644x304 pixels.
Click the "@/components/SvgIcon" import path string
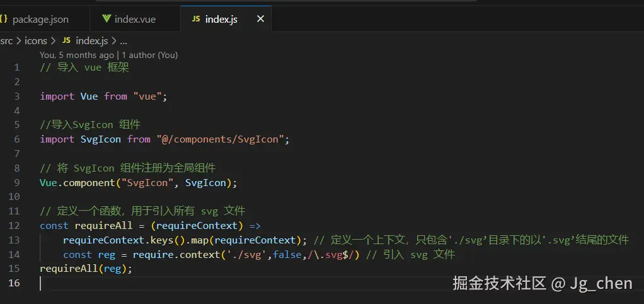click(222, 139)
